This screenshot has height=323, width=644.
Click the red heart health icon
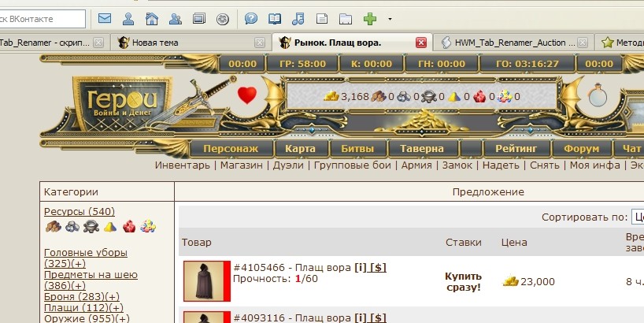click(x=247, y=95)
